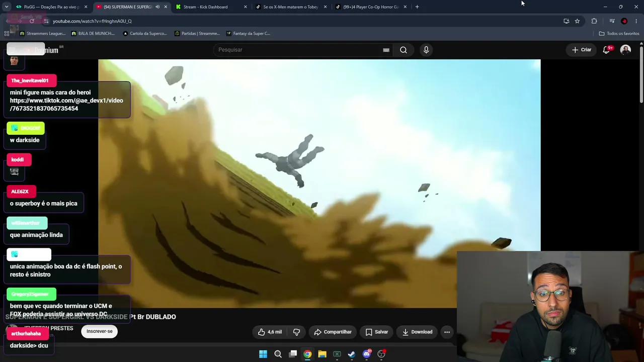Screen dimensions: 644x362
Task: Click the chat message 'que animação linda'
Action: pos(36,235)
